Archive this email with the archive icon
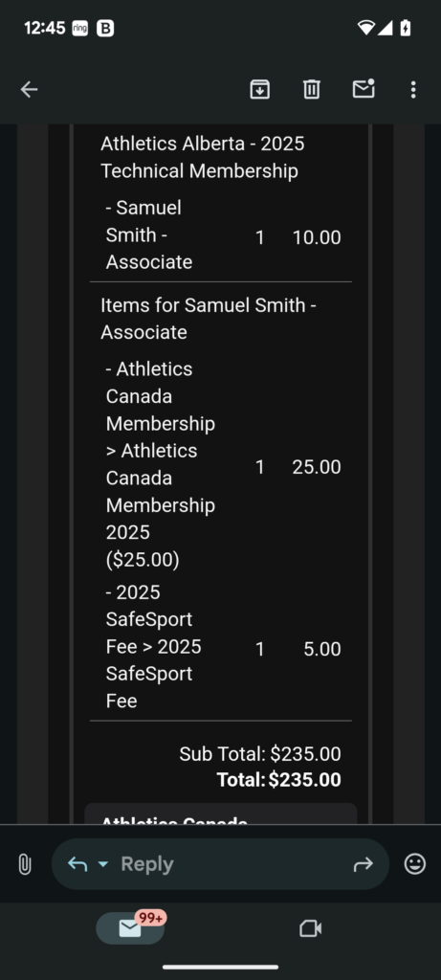Screen dimensions: 441x980 click(260, 90)
